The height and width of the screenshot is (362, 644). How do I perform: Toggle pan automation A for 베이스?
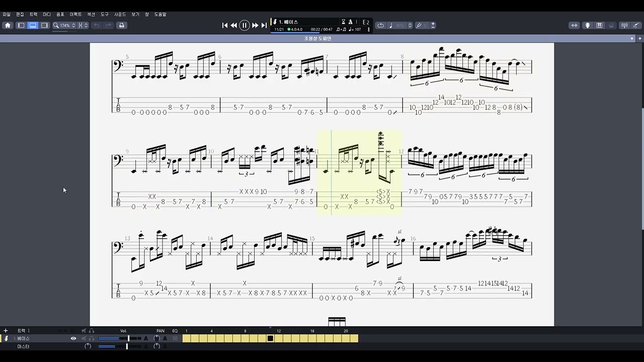coord(165,338)
